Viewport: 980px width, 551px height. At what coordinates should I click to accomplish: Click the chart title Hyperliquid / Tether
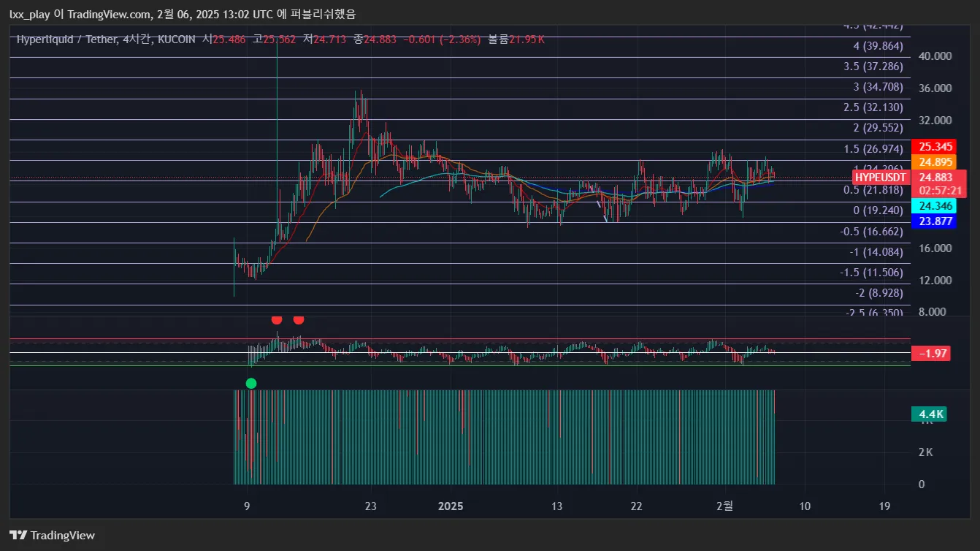pyautogui.click(x=66, y=39)
